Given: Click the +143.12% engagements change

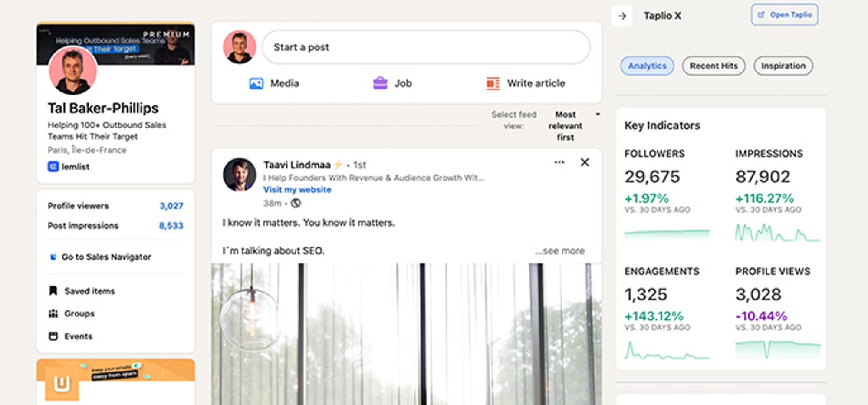Looking at the screenshot, I should coord(654,316).
